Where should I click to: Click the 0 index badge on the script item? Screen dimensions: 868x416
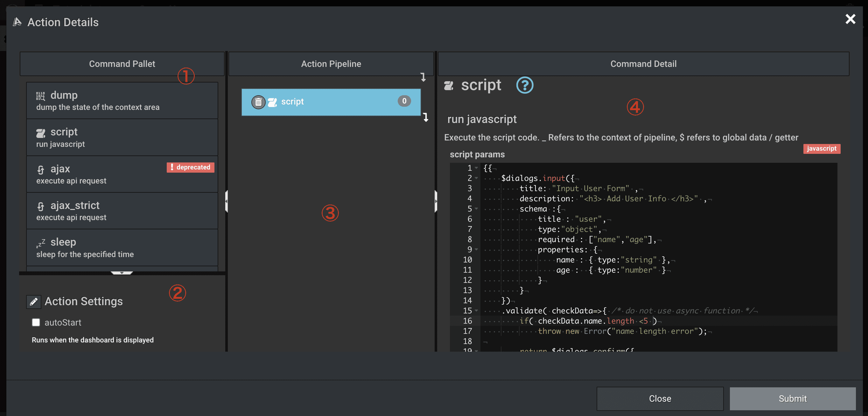click(x=404, y=101)
